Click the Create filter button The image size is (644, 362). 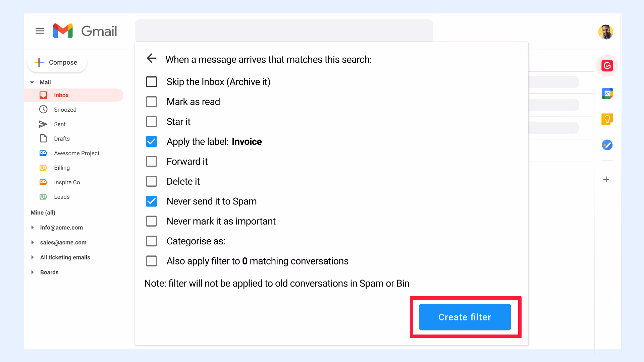(465, 317)
